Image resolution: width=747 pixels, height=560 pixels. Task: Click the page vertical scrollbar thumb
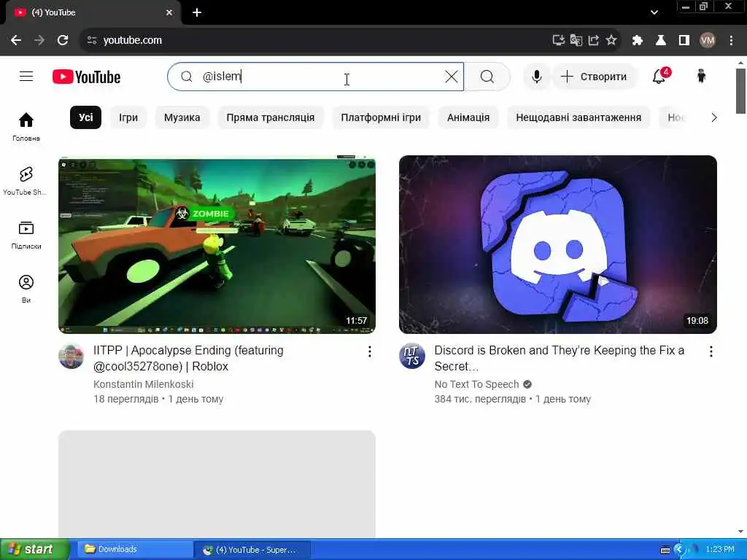(740, 91)
